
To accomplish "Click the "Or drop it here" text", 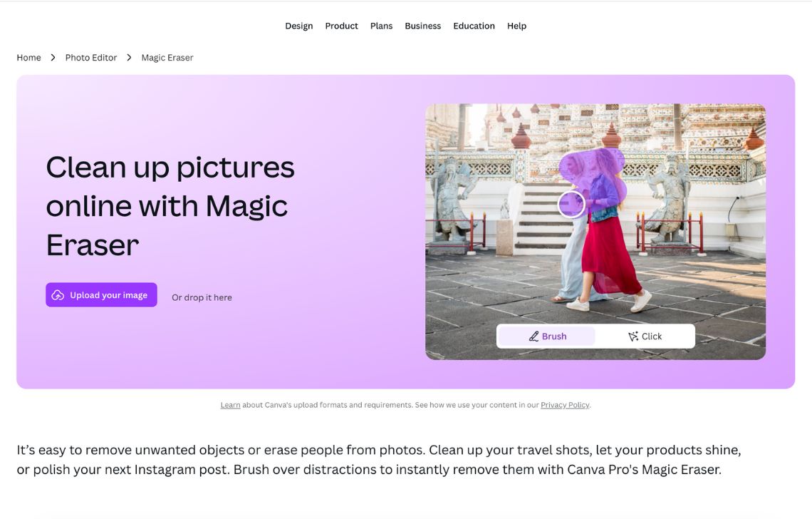I will coord(202,297).
